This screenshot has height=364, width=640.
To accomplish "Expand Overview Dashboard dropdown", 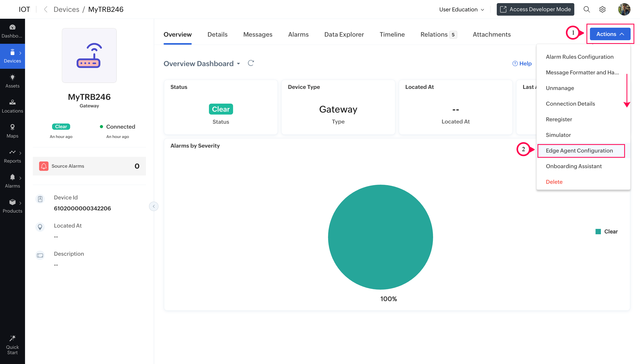I will click(238, 64).
